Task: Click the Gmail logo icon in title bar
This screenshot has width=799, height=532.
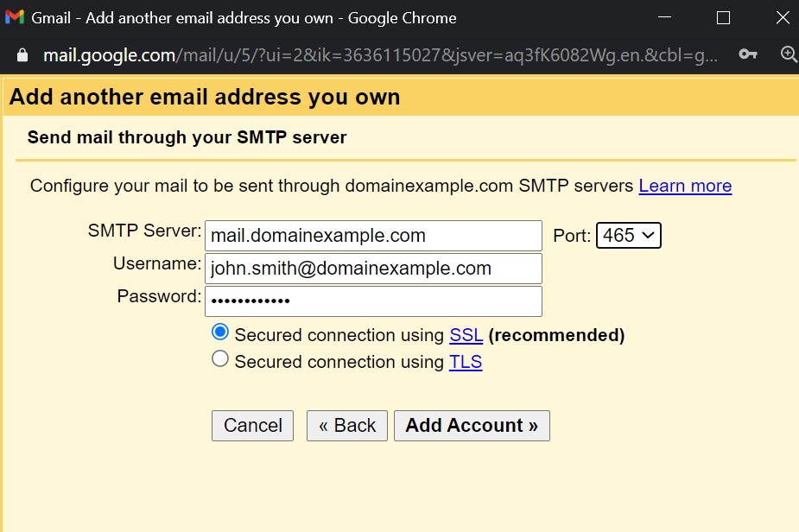Action: [x=15, y=17]
